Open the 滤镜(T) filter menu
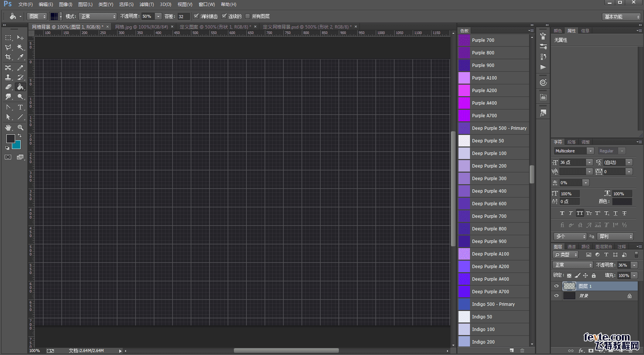Image resolution: width=644 pixels, height=355 pixels. pyautogui.click(x=146, y=4)
